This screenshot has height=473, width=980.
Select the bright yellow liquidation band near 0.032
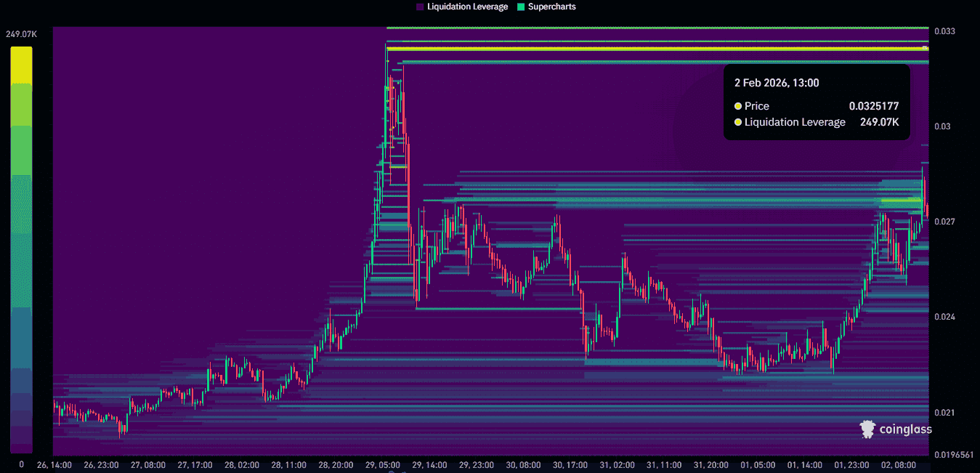coord(654,48)
